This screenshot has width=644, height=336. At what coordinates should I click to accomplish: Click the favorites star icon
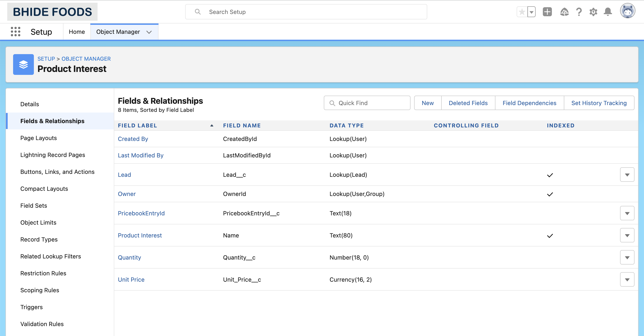pyautogui.click(x=522, y=12)
